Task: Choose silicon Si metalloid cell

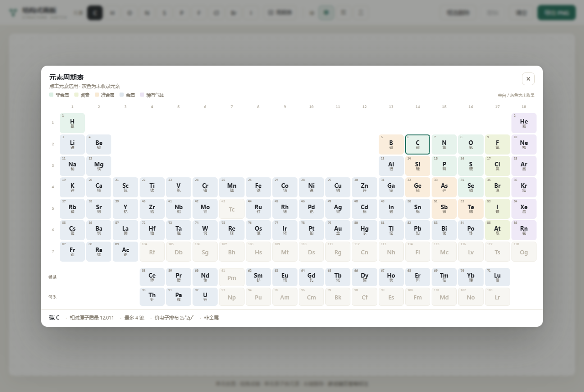Action: tap(417, 166)
